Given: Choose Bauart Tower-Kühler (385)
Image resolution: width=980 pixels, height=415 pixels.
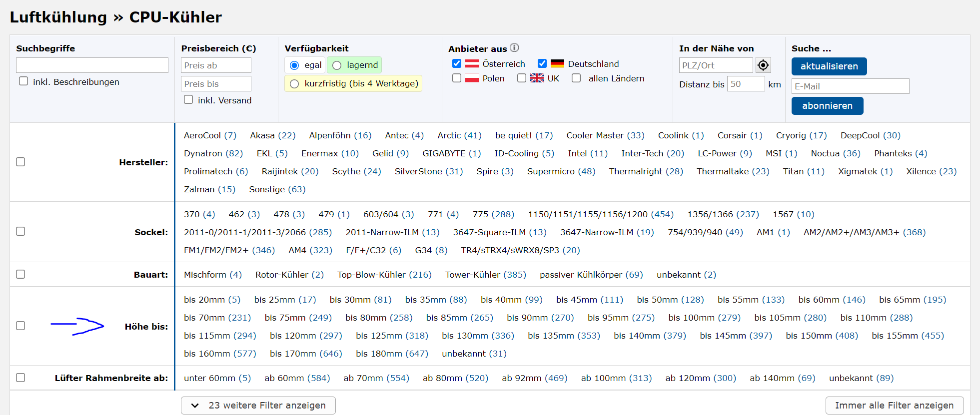Looking at the screenshot, I should (486, 275).
